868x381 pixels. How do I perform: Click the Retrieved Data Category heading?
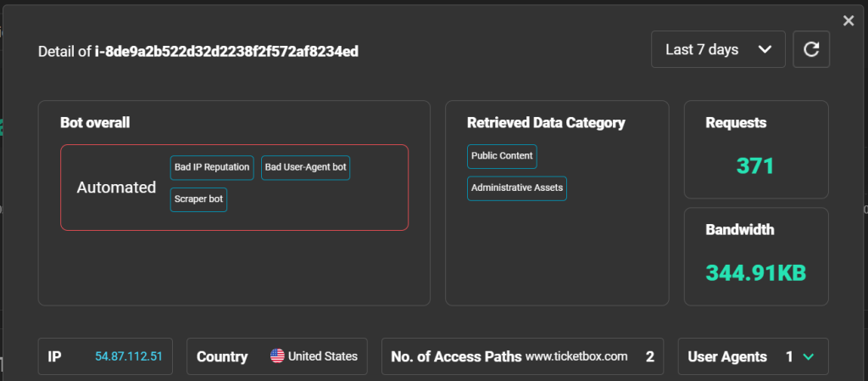[x=546, y=122]
